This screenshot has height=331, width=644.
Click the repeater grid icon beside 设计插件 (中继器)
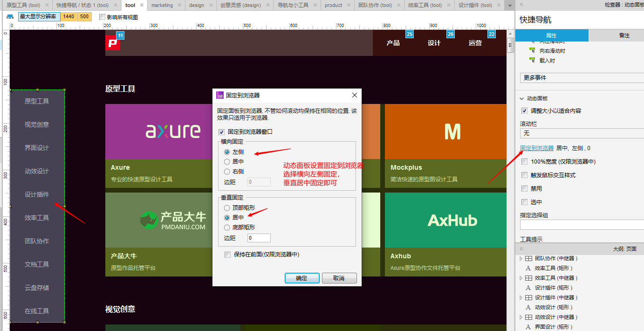click(529, 297)
